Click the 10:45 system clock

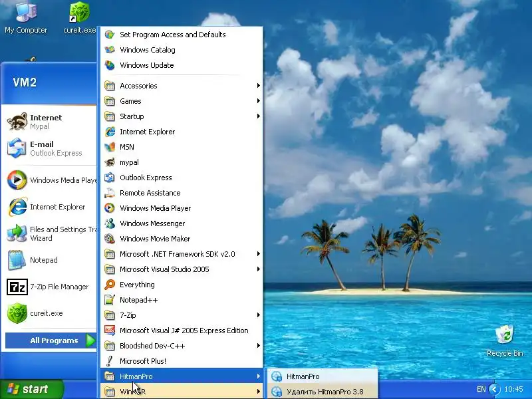(513, 389)
